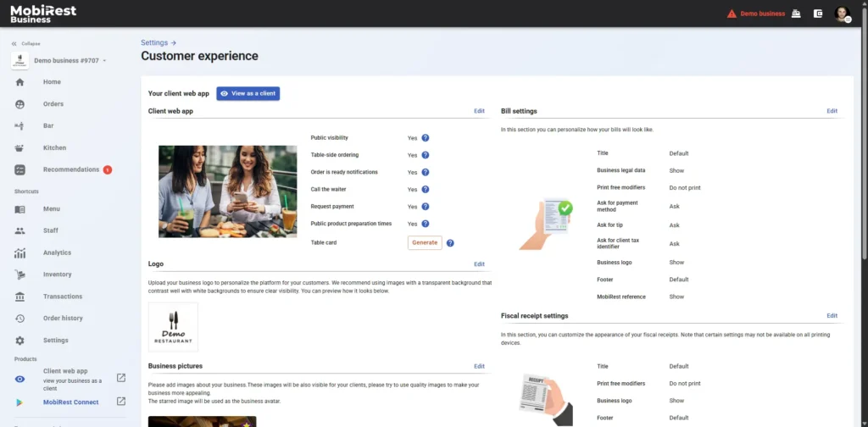Collapse the left sidebar

[x=25, y=43]
